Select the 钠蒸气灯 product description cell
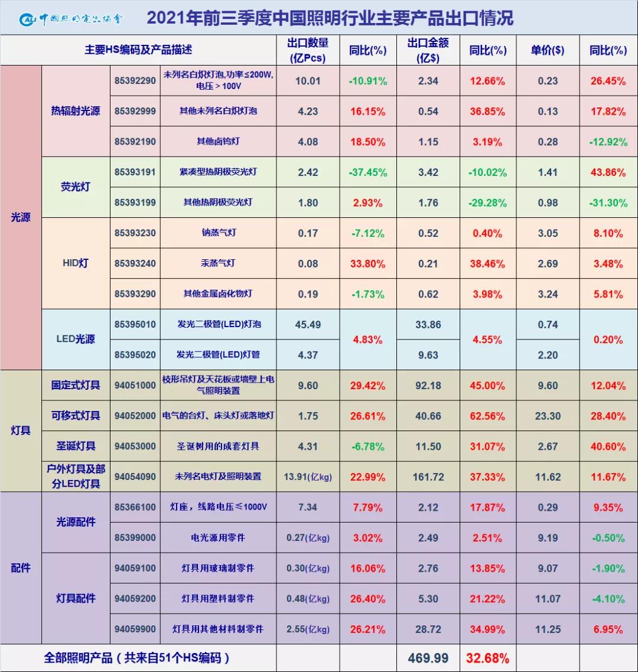This screenshot has height=672, width=638. click(x=219, y=233)
